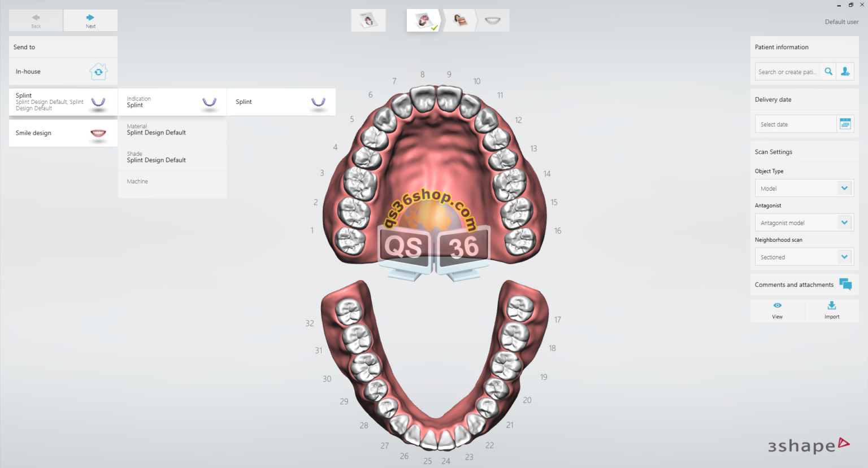
Task: Expand the Antagonist model dropdown
Action: point(804,222)
